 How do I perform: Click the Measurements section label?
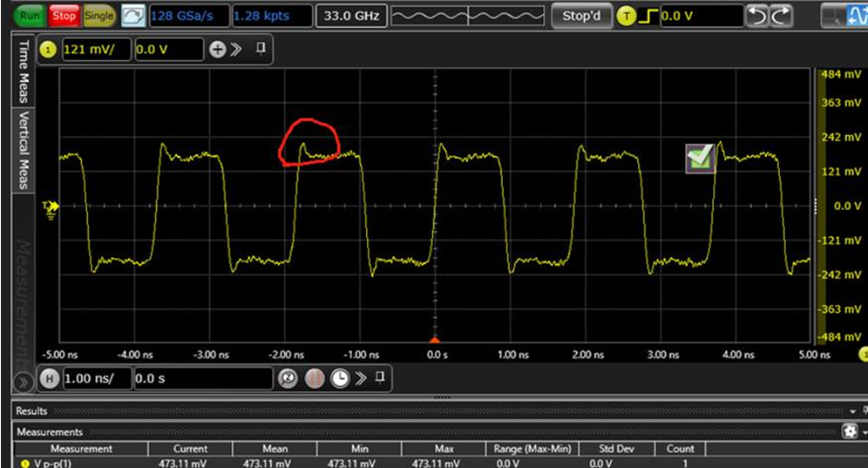(x=50, y=432)
